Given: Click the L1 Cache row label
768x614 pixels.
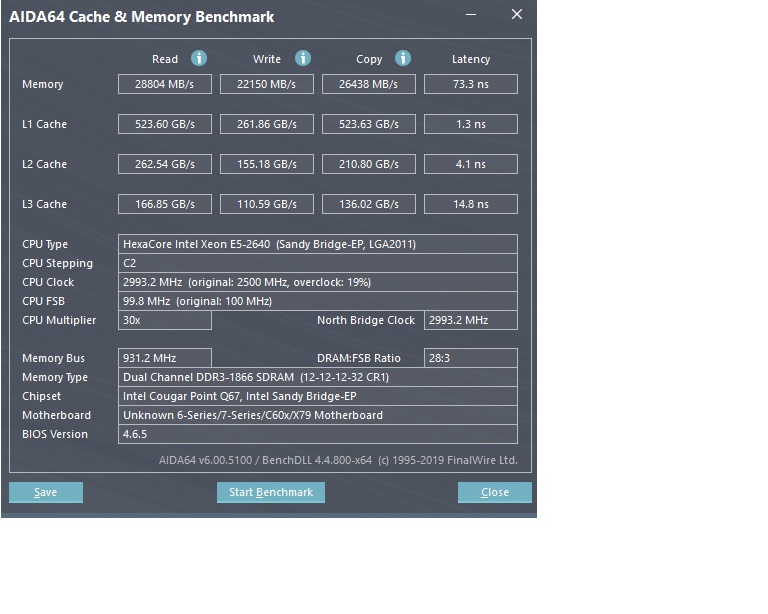Looking at the screenshot, I should [x=44, y=124].
